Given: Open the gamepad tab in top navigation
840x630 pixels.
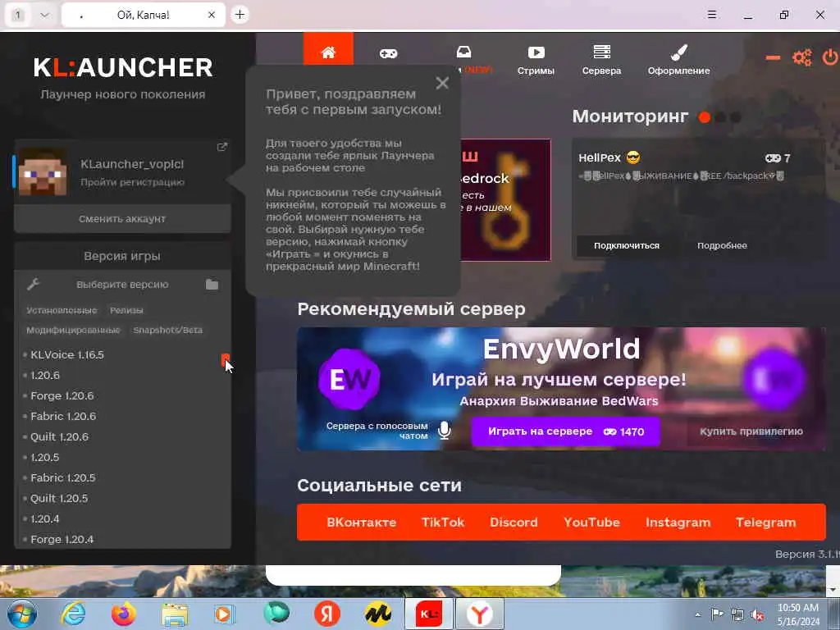Looking at the screenshot, I should pyautogui.click(x=388, y=53).
